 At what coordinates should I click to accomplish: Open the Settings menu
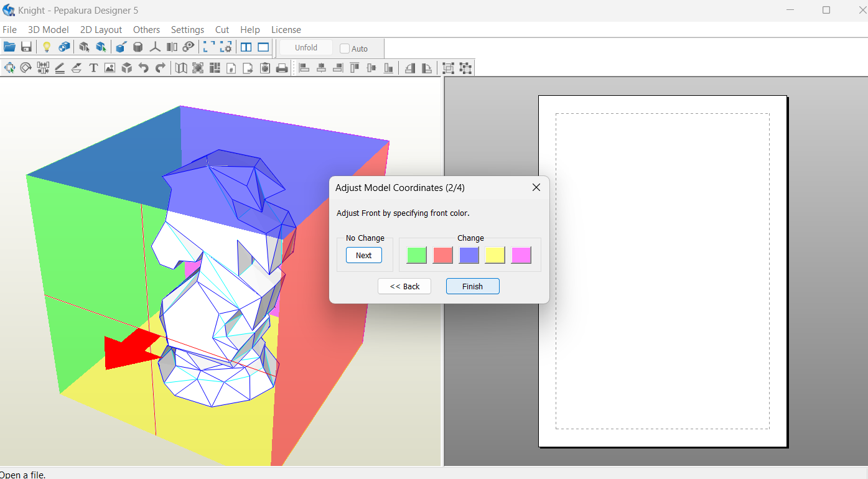pyautogui.click(x=187, y=30)
